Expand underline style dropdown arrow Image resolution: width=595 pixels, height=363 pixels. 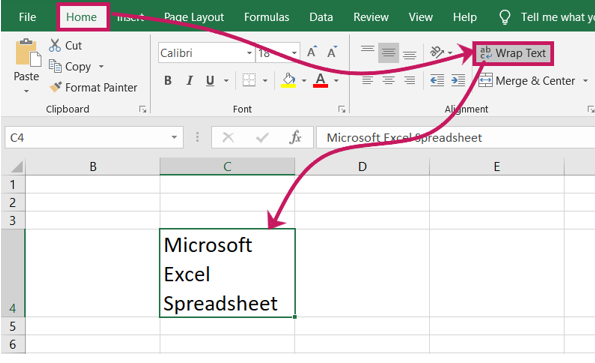(x=226, y=80)
